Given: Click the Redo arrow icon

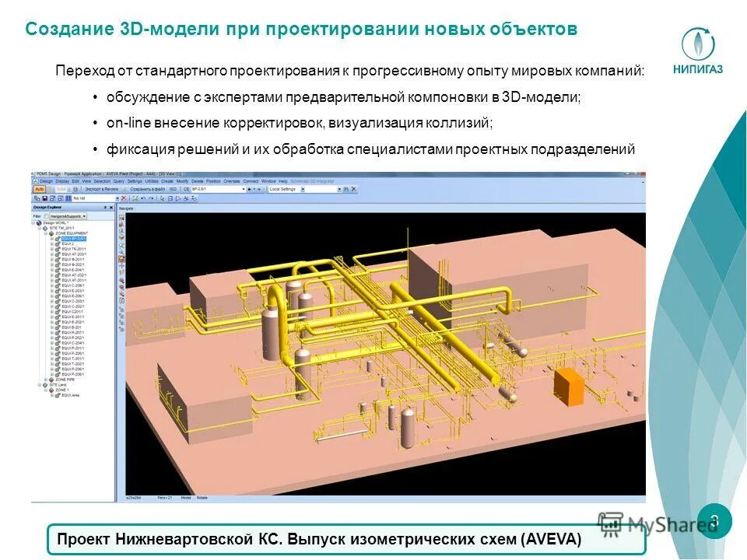Looking at the screenshot, I should pos(151,198).
